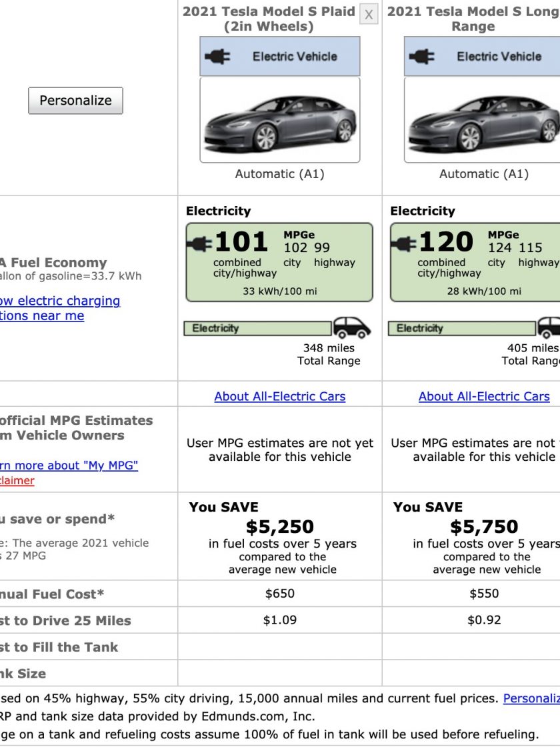Image resolution: width=560 pixels, height=747 pixels.
Task: Click the Long Range's "124" city MPGe value
Action: [x=500, y=247]
